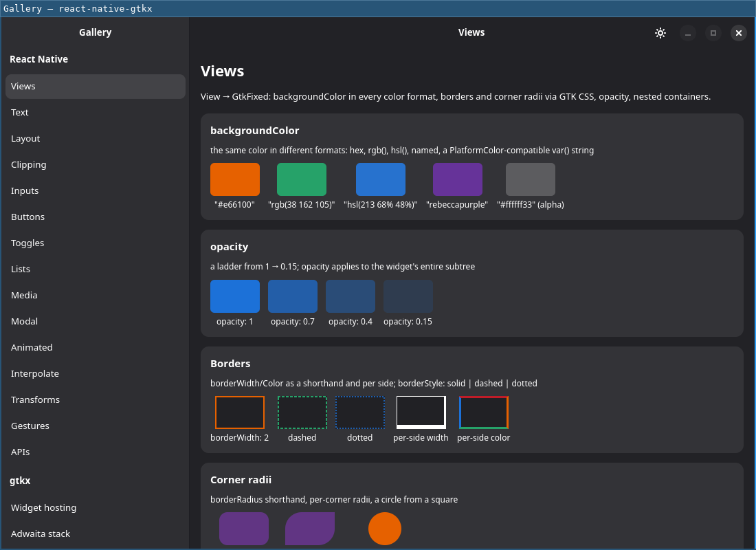Click the "React Native" sidebar group label
The width and height of the screenshot is (756, 550).
click(x=38, y=59)
